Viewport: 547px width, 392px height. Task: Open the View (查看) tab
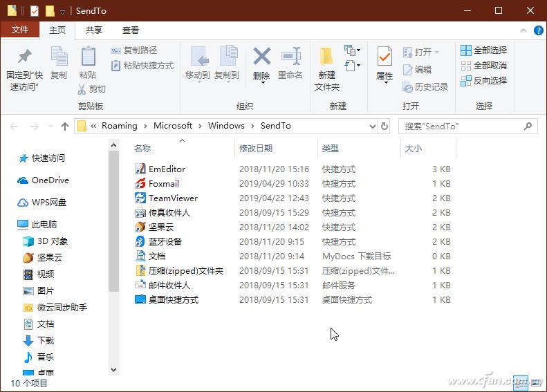click(x=130, y=30)
